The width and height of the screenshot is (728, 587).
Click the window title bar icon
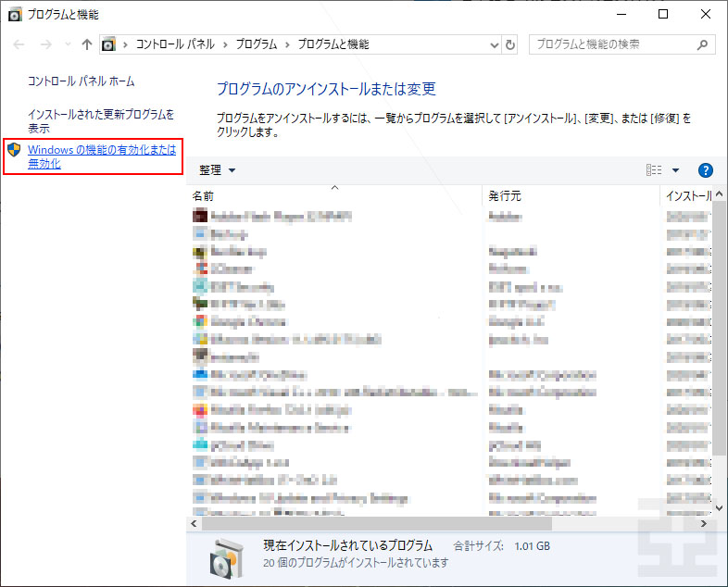[15, 15]
